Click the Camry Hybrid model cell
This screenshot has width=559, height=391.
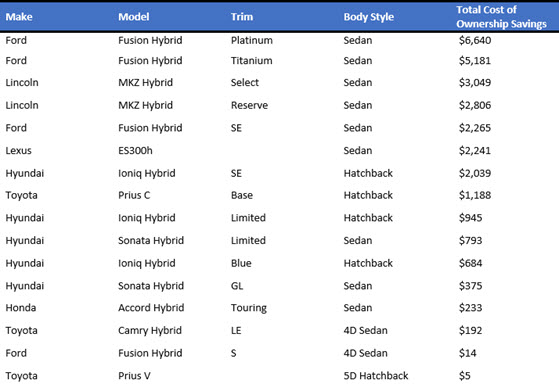[x=150, y=330]
